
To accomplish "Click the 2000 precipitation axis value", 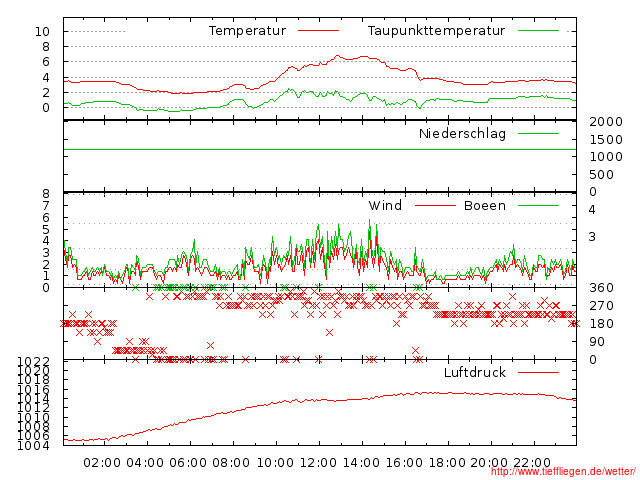I will pos(606,122).
